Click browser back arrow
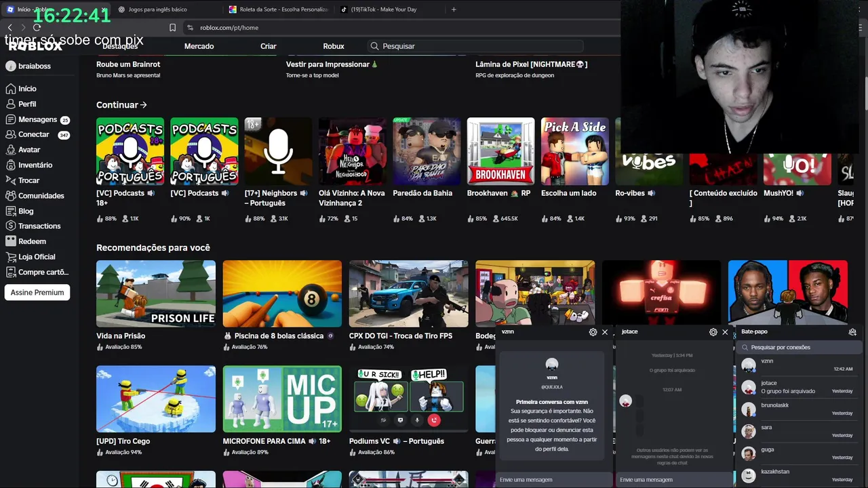868x488 pixels. click(x=9, y=28)
